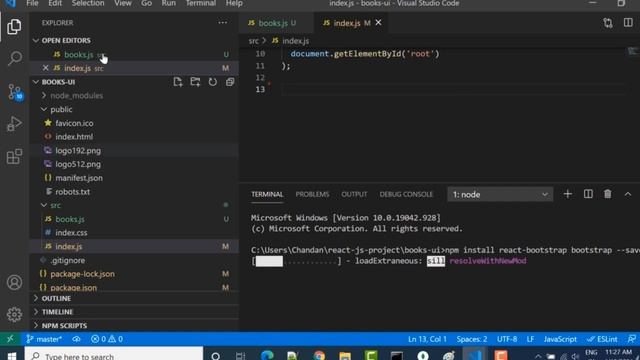The image size is (640, 360).
Task: Change indentation via Spaces: 2
Action: click(x=472, y=339)
